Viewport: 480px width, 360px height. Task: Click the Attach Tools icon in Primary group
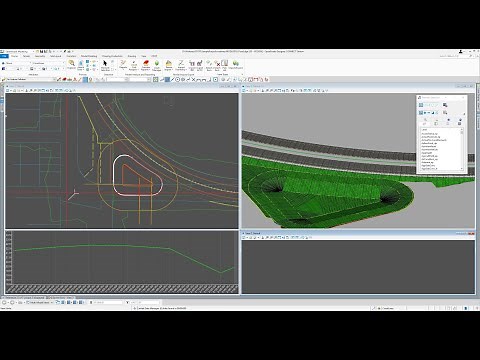[x=81, y=65]
